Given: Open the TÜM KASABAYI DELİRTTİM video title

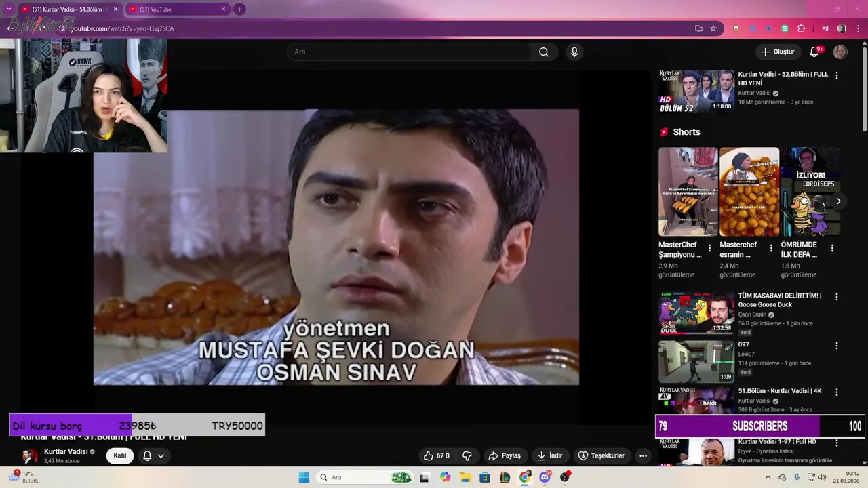Looking at the screenshot, I should click(x=780, y=300).
